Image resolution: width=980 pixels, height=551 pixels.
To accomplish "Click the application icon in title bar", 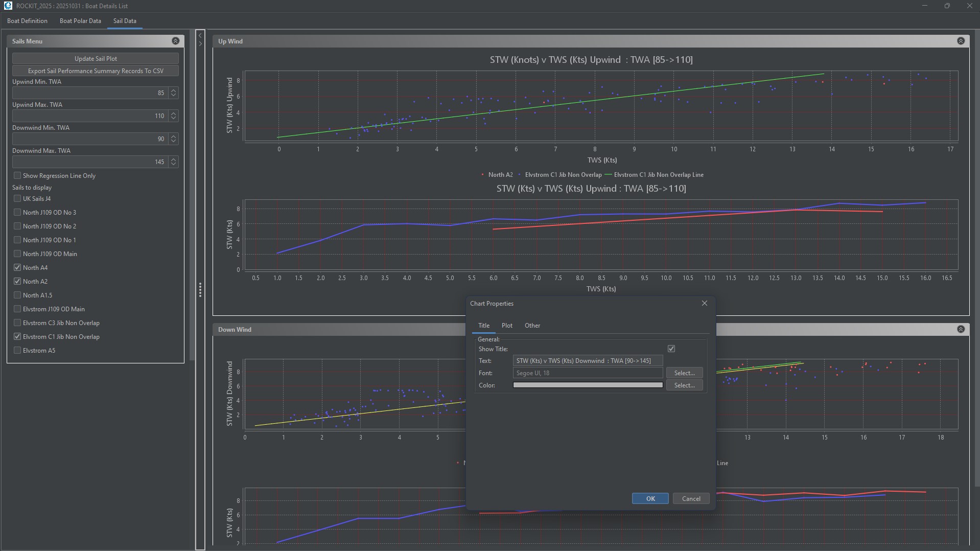I will click(8, 6).
